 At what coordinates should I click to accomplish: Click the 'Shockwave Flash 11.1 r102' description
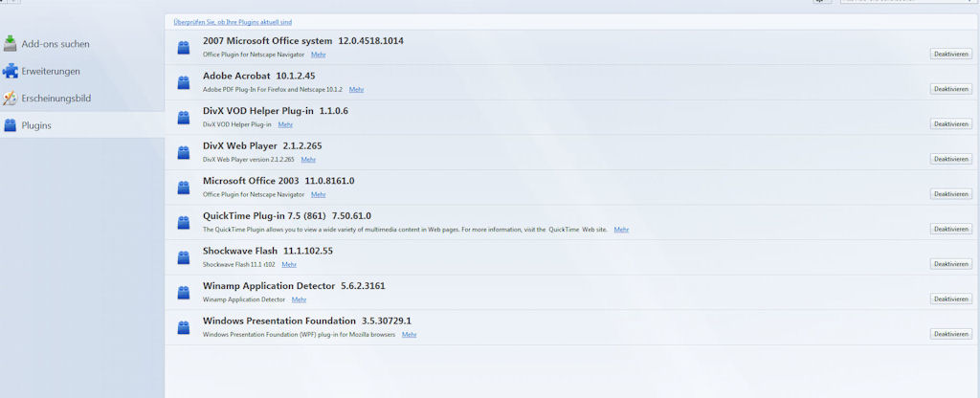pos(238,264)
